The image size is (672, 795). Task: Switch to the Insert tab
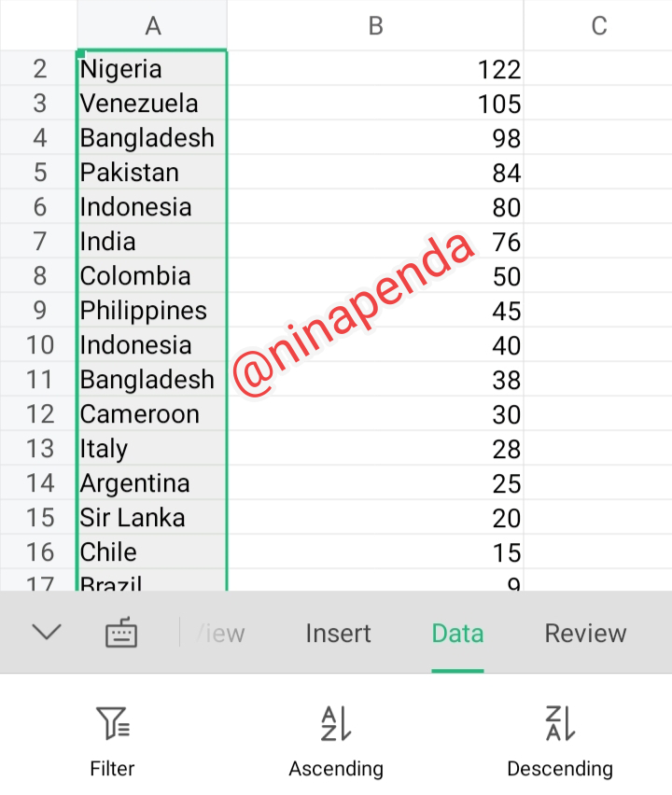338,634
